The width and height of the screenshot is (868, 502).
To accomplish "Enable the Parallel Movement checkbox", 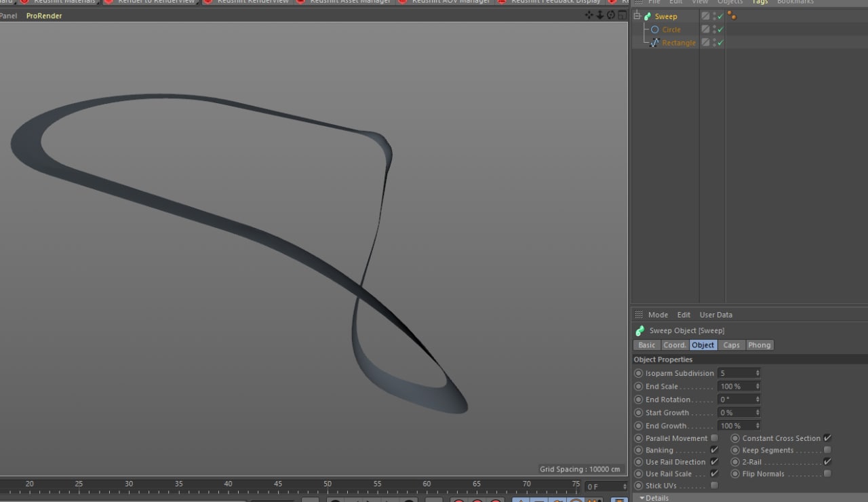I will (x=714, y=438).
